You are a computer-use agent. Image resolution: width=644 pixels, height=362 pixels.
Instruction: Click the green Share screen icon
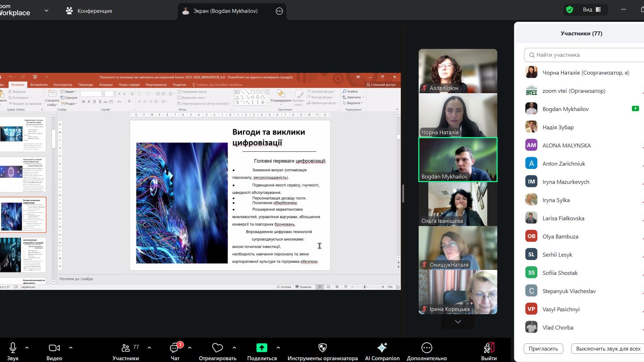[x=262, y=348]
